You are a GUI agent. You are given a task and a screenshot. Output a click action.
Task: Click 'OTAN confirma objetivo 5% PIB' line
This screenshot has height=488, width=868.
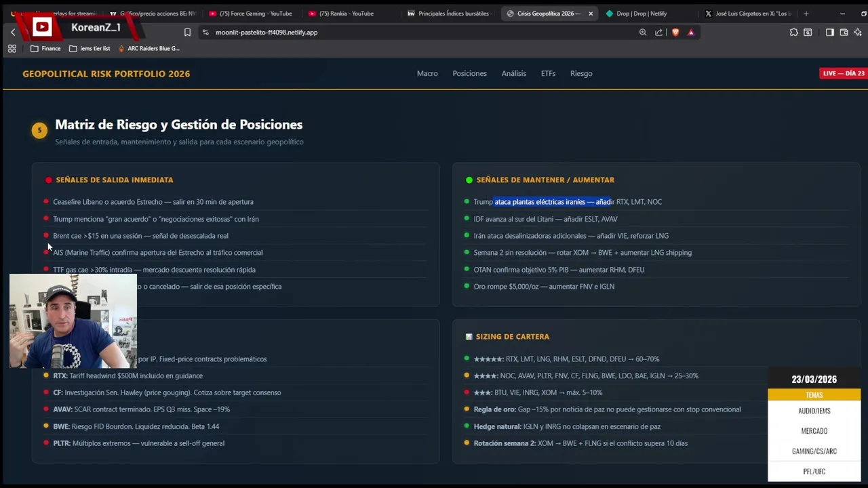(x=559, y=270)
